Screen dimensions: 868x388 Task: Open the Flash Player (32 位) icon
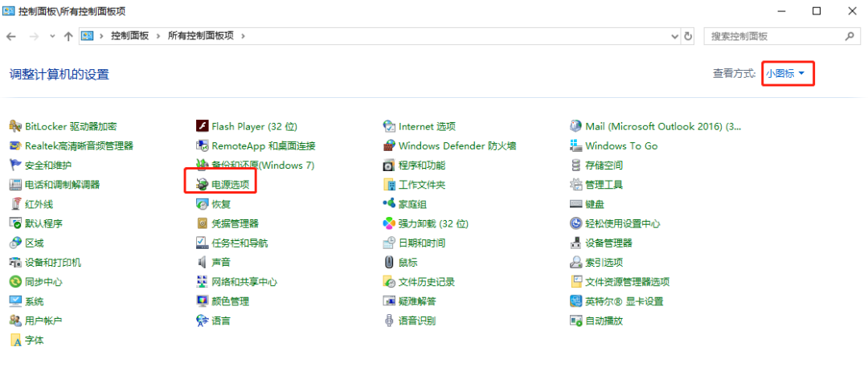202,127
